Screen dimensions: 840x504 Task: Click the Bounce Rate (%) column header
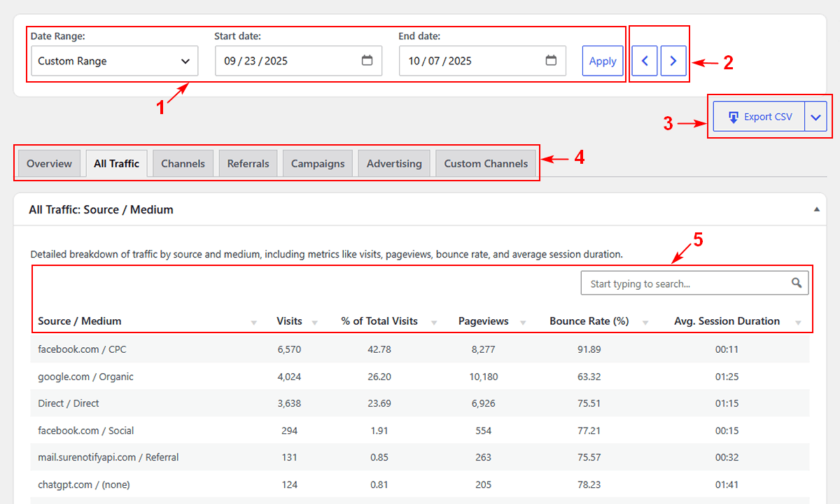(x=589, y=321)
